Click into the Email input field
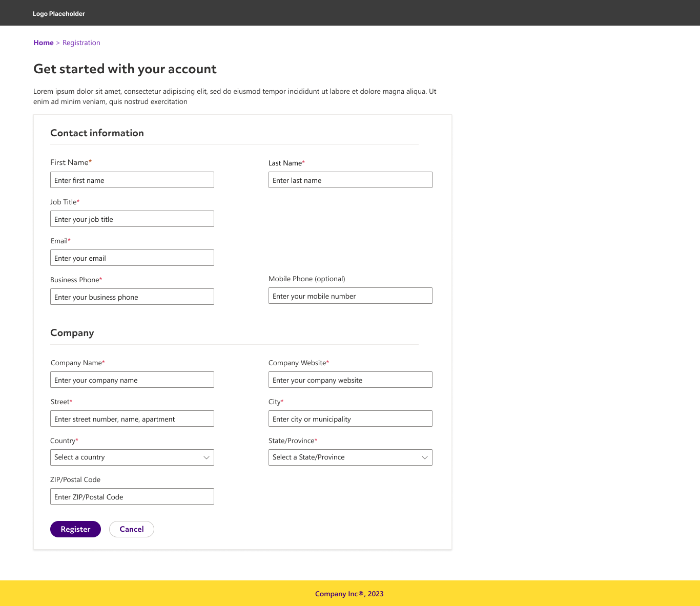The height and width of the screenshot is (606, 700). [132, 258]
